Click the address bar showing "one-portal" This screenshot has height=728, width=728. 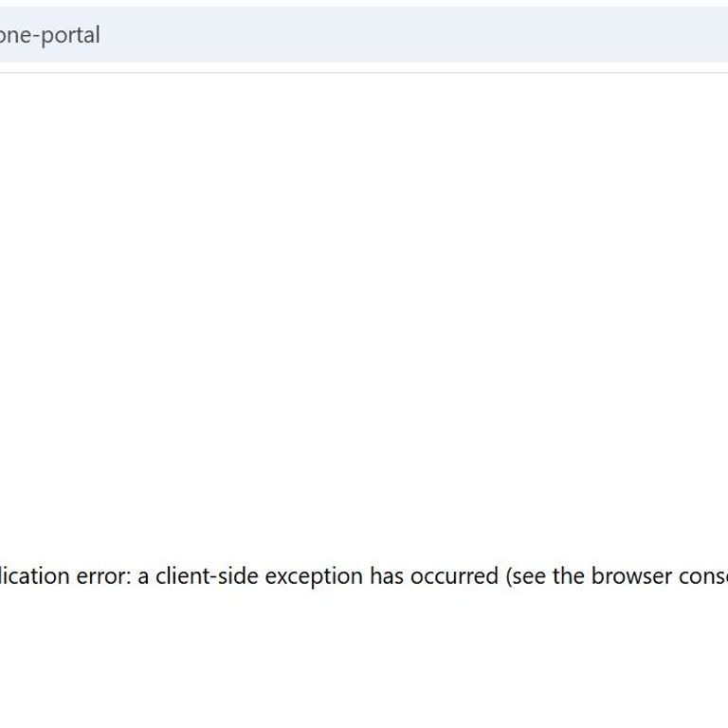pos(284,35)
